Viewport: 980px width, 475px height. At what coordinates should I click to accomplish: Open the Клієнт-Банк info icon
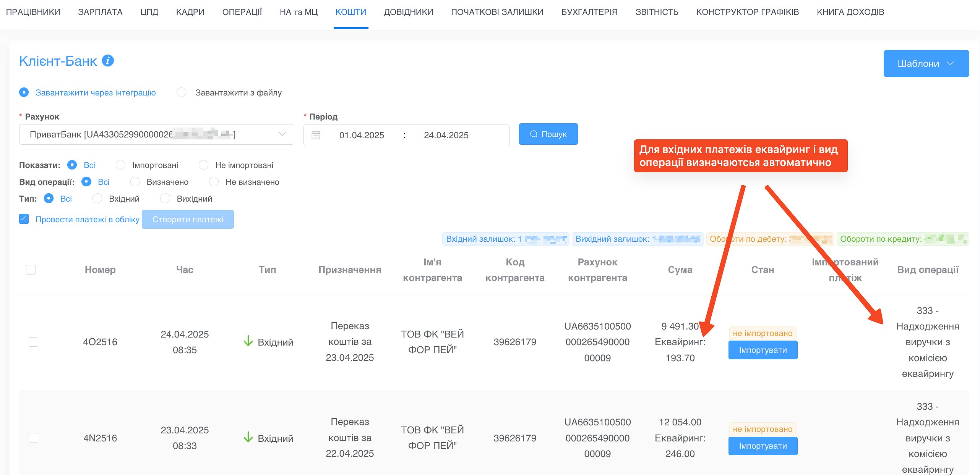point(108,61)
